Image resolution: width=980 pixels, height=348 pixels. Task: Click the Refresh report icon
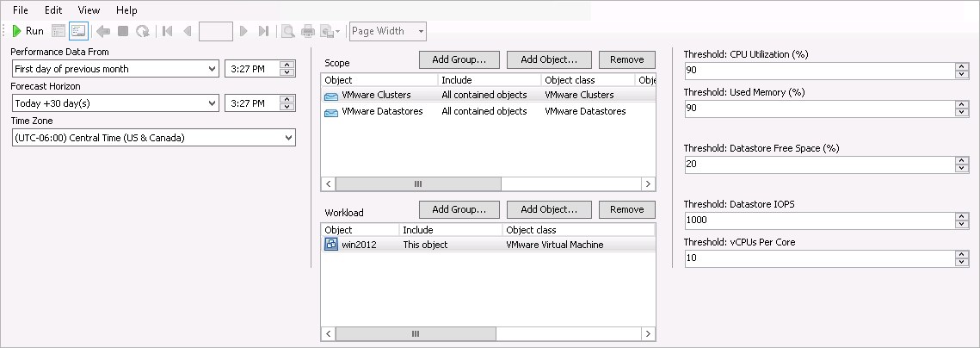click(143, 31)
